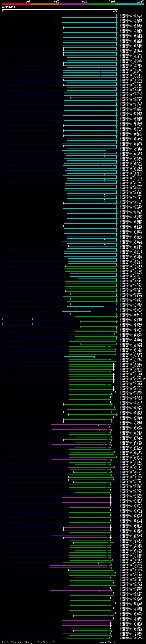Click the short cyan alignment bar for UniRef100_Q42300

point(76,311)
